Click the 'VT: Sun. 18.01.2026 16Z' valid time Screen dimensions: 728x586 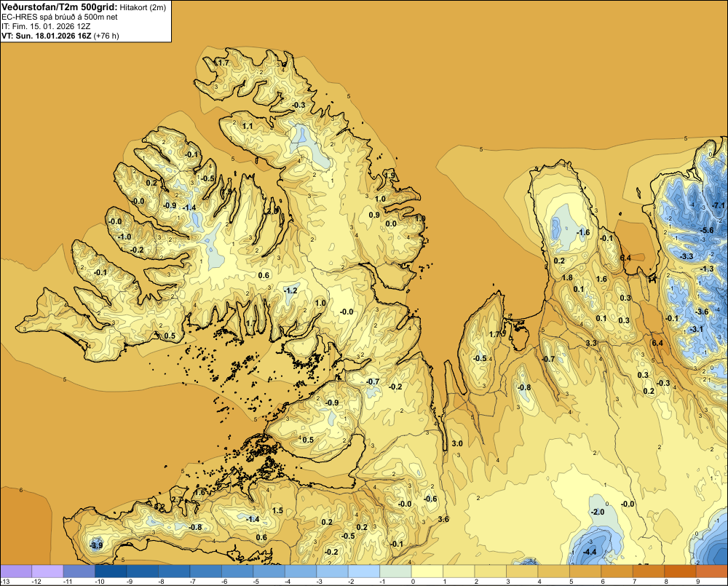click(x=47, y=36)
